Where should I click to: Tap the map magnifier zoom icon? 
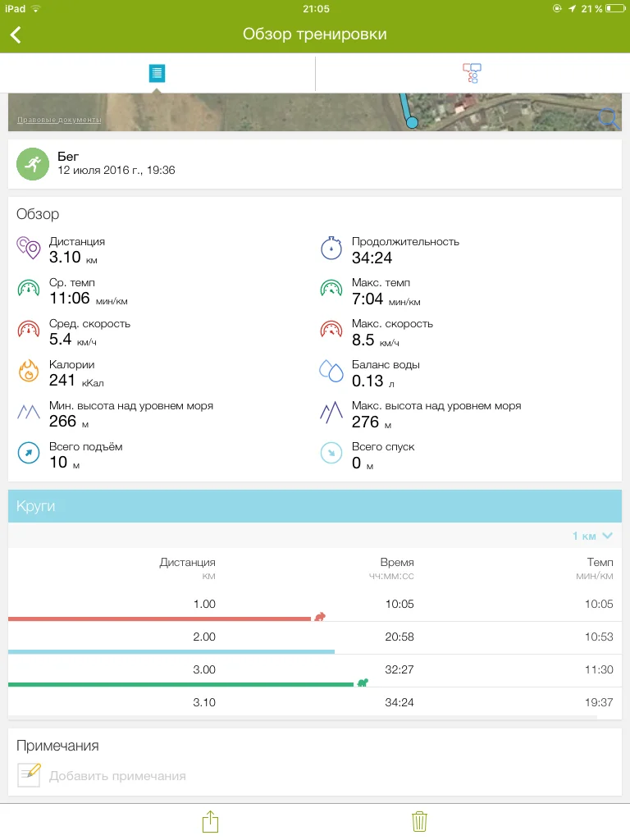tap(609, 118)
